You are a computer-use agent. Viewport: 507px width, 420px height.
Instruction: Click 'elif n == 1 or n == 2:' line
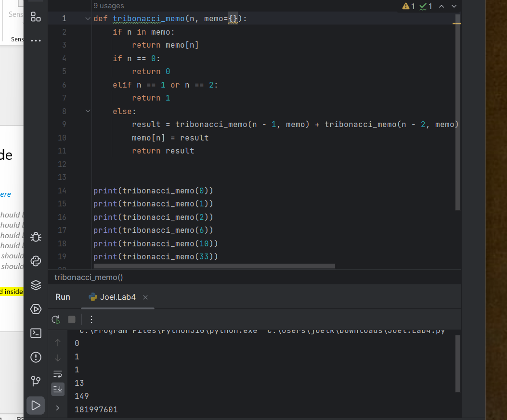(x=165, y=85)
